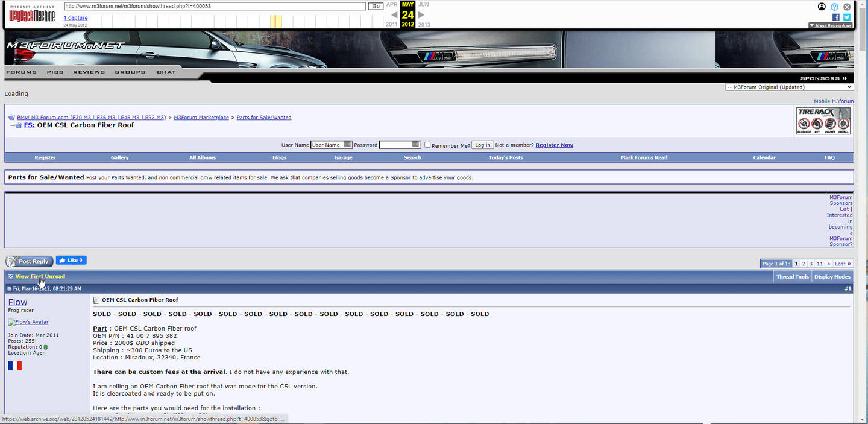Viewport: 868px width, 424px height.
Task: Open Flow's user profile name link
Action: [17, 302]
